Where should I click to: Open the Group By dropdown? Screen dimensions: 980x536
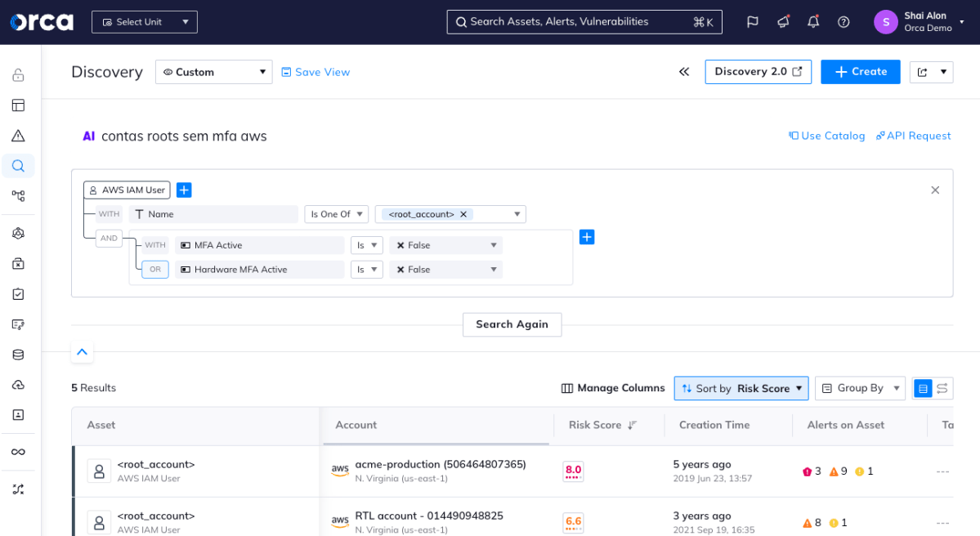pyautogui.click(x=860, y=389)
